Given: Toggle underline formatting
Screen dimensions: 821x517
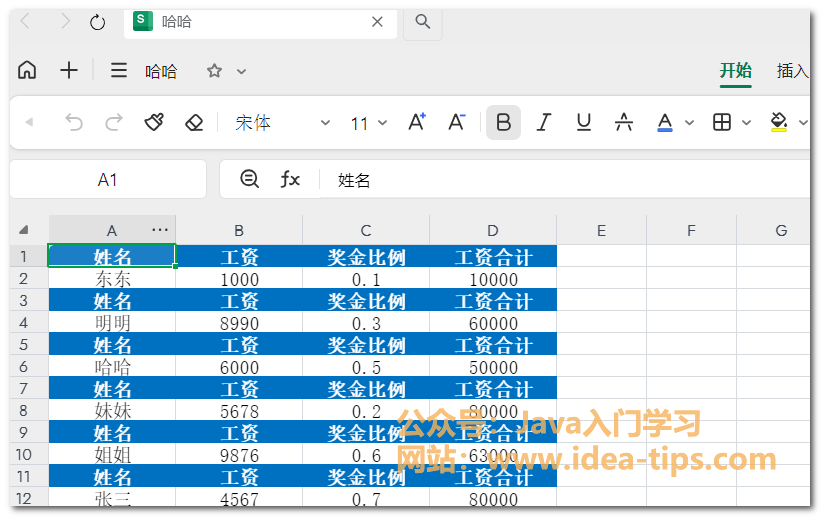Looking at the screenshot, I should (x=584, y=122).
